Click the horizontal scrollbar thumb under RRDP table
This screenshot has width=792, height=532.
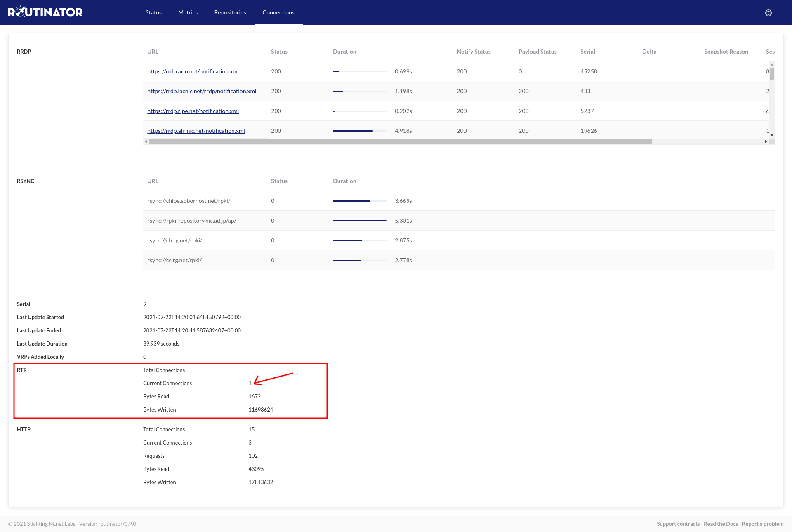point(400,141)
